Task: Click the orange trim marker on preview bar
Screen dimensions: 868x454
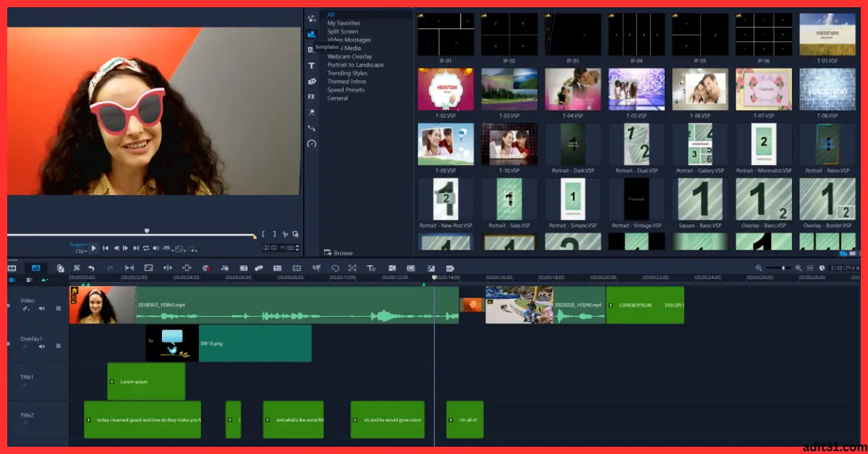Action: (x=254, y=236)
